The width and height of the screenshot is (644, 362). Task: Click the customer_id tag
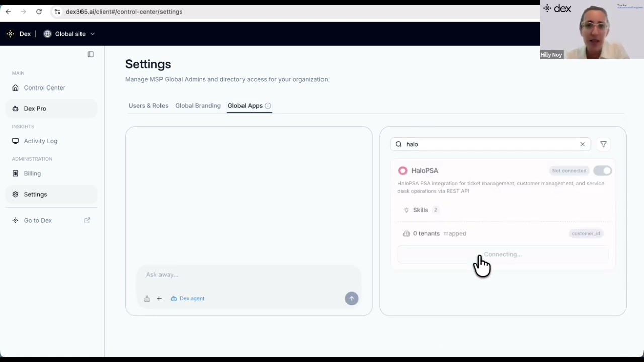click(586, 233)
